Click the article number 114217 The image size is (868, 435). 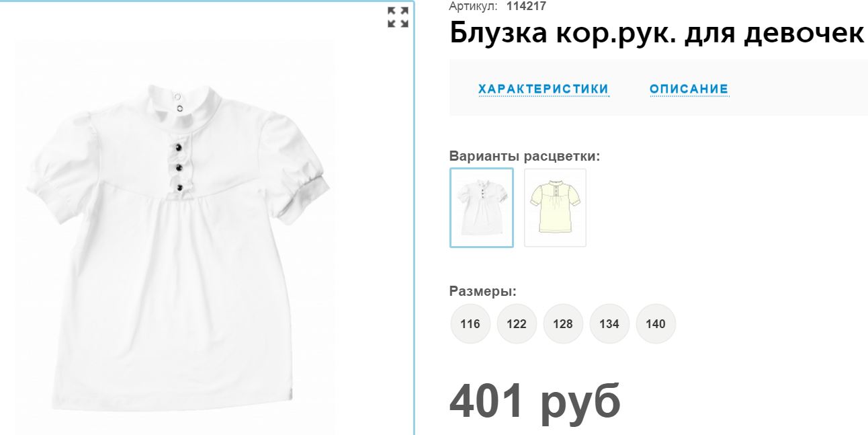[527, 6]
